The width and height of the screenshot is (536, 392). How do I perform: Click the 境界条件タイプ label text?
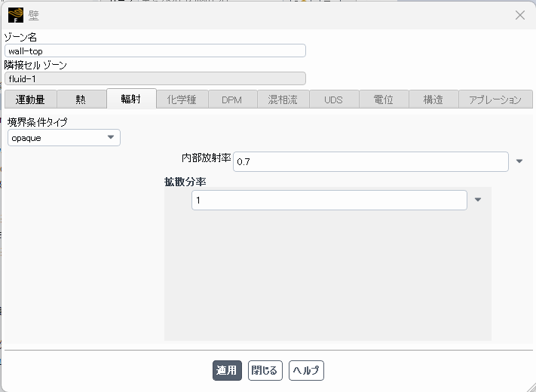[38, 122]
